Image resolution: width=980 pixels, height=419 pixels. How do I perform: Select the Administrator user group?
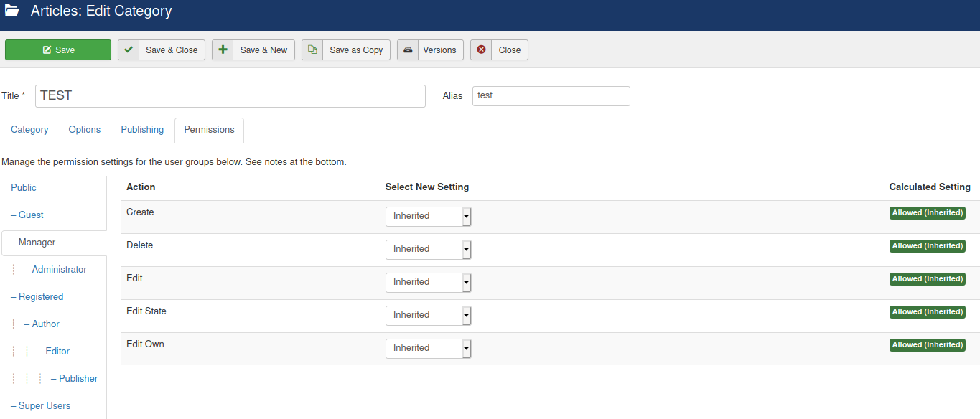click(x=59, y=270)
